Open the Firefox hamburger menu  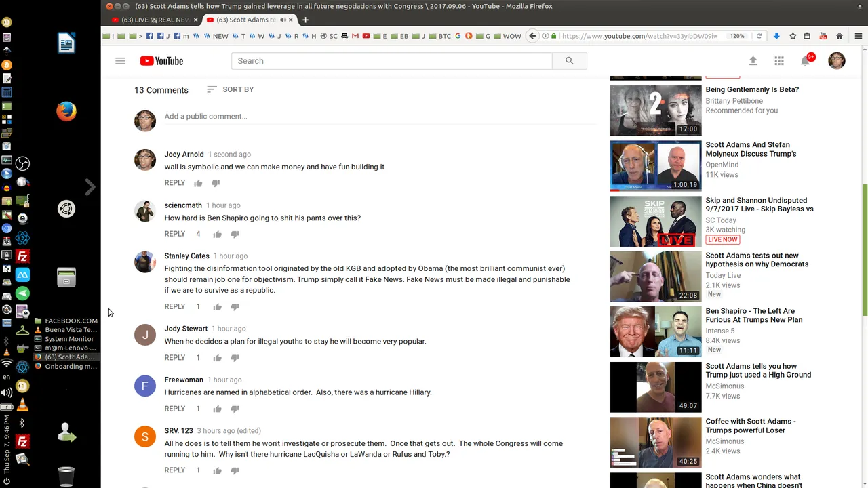tap(858, 36)
